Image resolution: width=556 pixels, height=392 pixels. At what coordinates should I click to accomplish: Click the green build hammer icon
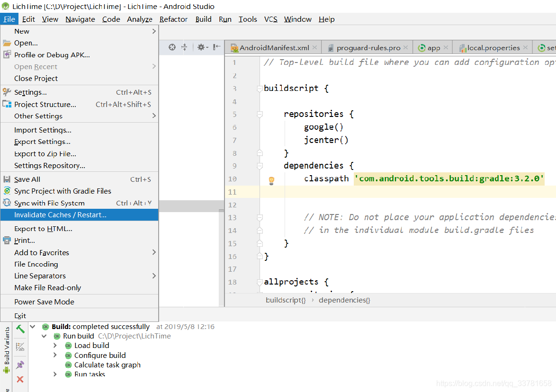tap(20, 329)
